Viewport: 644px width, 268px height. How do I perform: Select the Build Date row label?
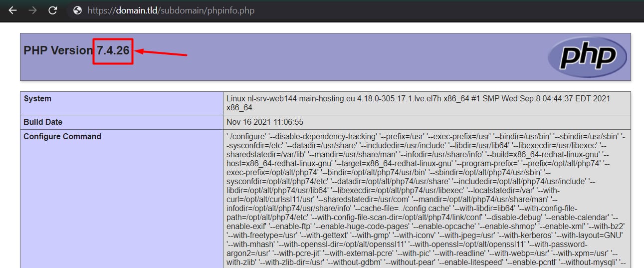click(43, 122)
